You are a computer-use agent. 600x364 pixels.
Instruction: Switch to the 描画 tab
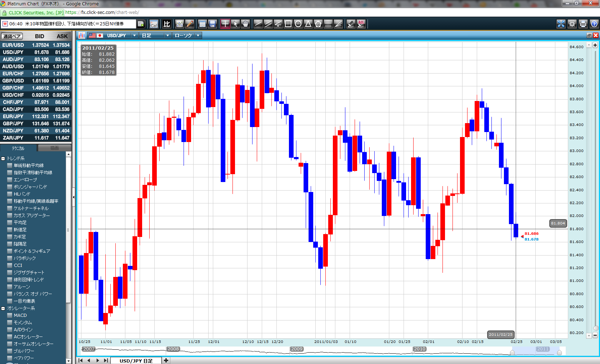pyautogui.click(x=54, y=148)
